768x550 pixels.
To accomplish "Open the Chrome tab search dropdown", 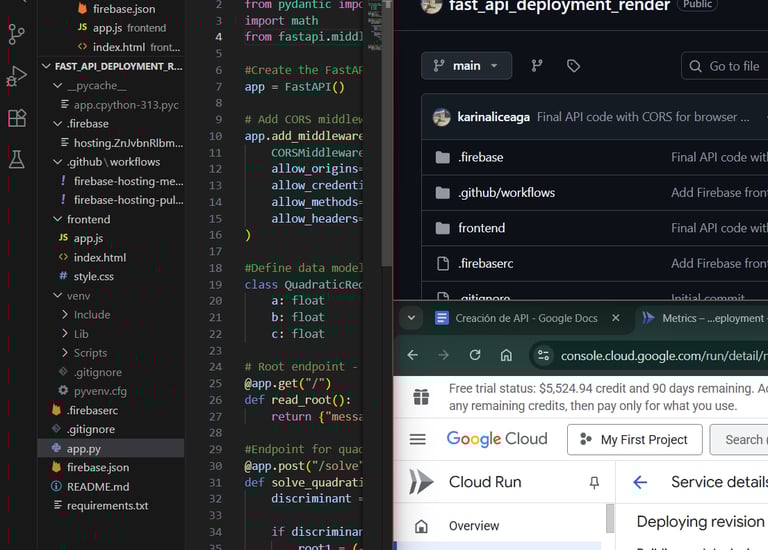I will (x=411, y=318).
